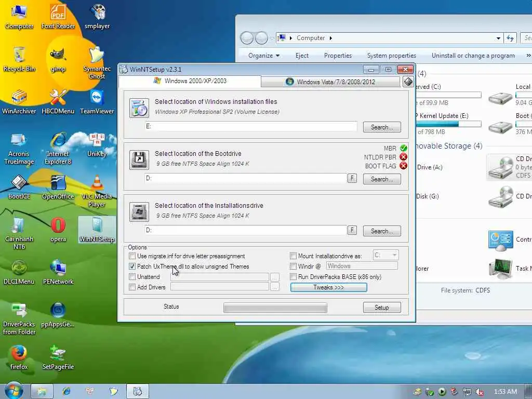Launch Internet Explorer 8 desktop icon

pos(58,148)
